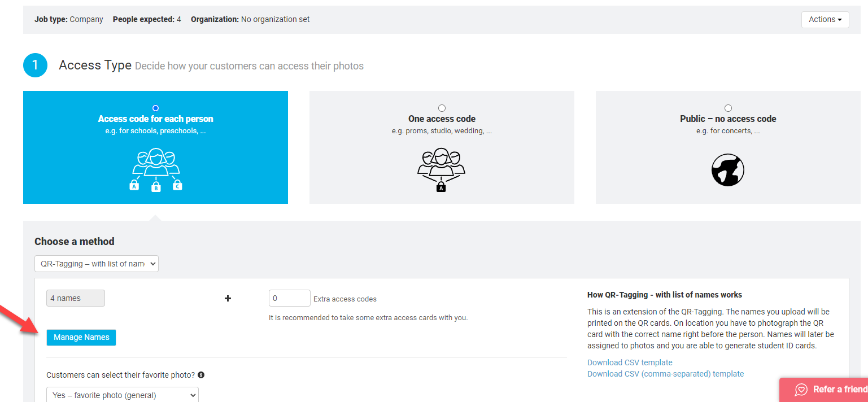The height and width of the screenshot is (402, 868).
Task: Click the info icon beside favorite photo question
Action: point(201,375)
